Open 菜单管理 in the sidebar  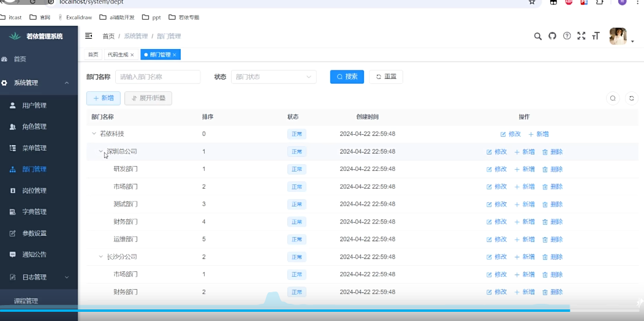[39, 148]
